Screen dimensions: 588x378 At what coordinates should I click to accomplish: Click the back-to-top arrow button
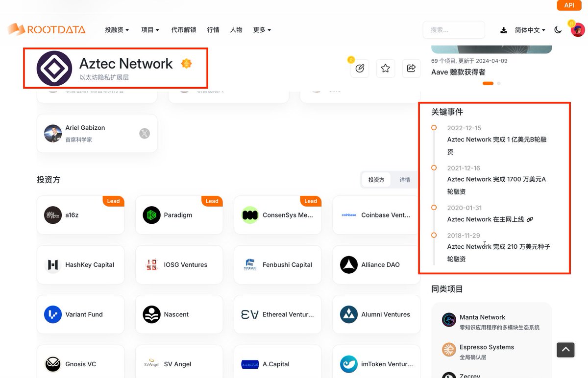point(565,350)
